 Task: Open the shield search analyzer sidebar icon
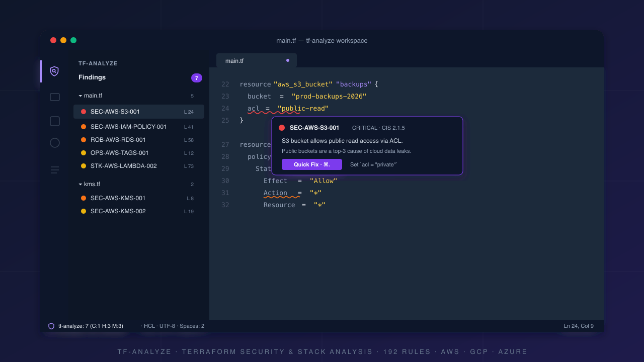pos(54,71)
